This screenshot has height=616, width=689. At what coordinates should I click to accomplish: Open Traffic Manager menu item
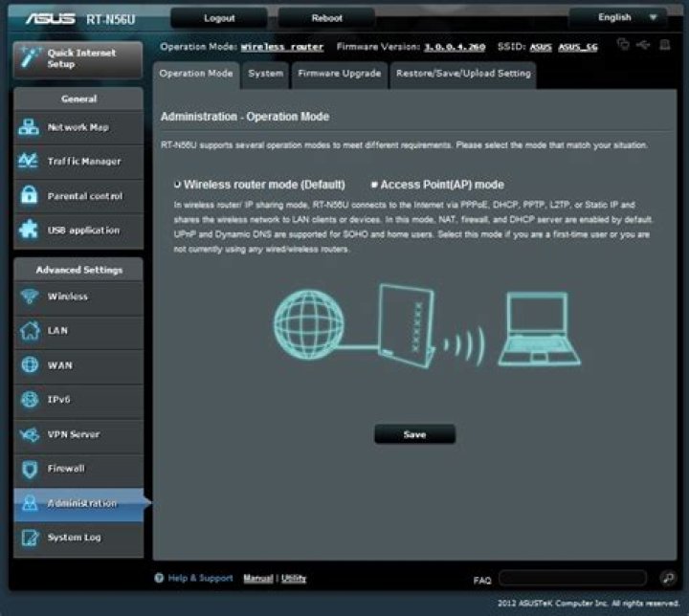[78, 162]
